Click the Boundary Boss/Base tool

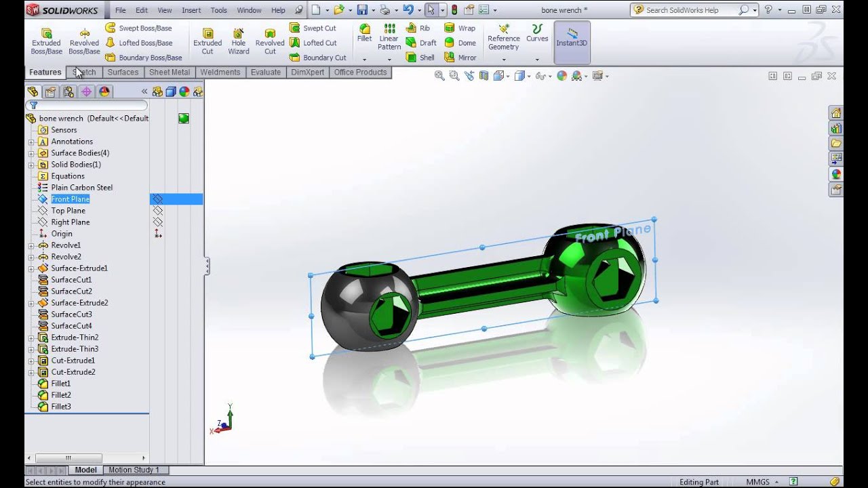(143, 58)
